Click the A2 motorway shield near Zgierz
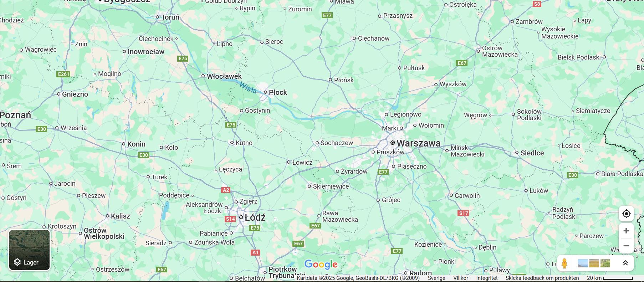 tap(226, 190)
